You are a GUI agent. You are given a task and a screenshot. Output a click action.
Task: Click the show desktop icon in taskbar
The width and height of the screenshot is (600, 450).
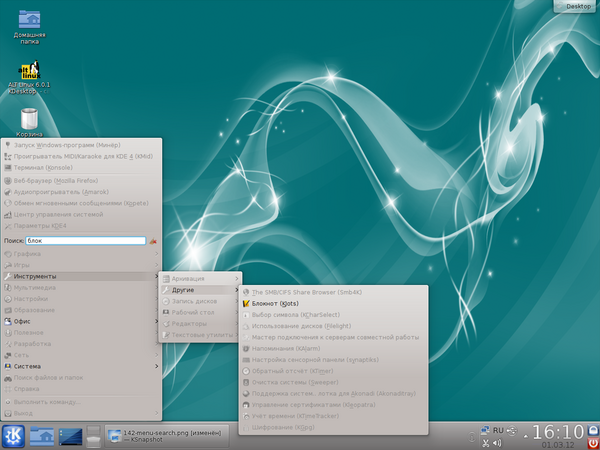pyautogui.click(x=70, y=435)
